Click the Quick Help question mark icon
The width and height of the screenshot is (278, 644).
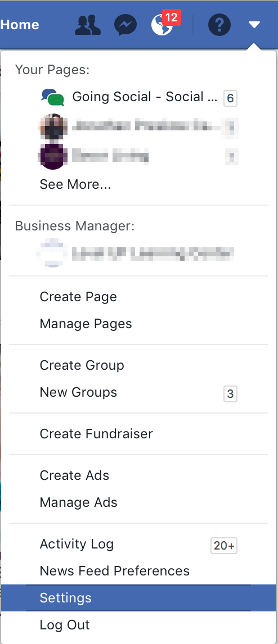pyautogui.click(x=219, y=25)
